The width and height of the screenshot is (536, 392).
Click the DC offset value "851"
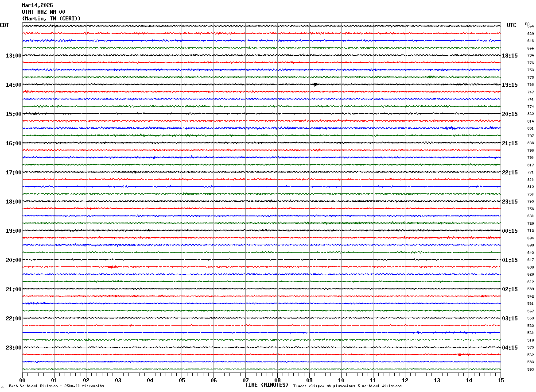click(x=530, y=129)
